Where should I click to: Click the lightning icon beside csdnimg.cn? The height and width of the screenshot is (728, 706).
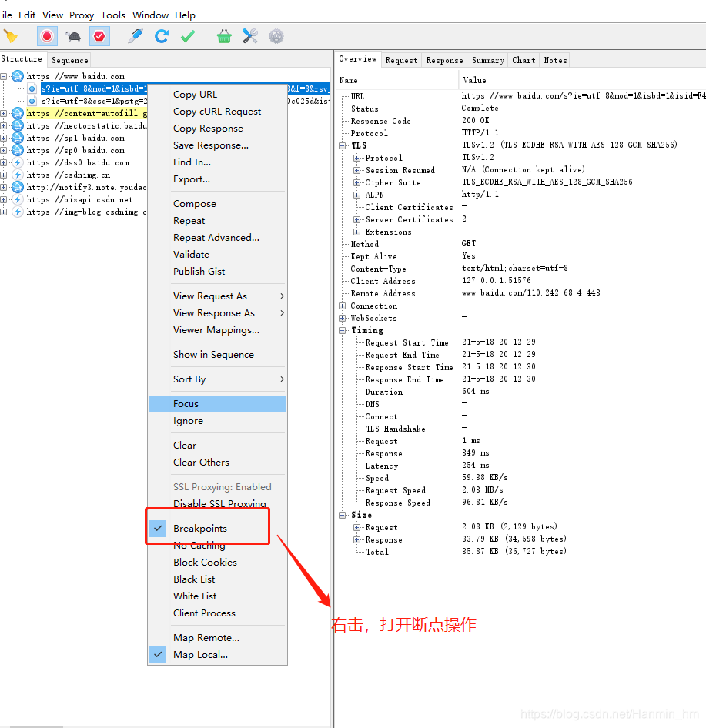[18, 175]
